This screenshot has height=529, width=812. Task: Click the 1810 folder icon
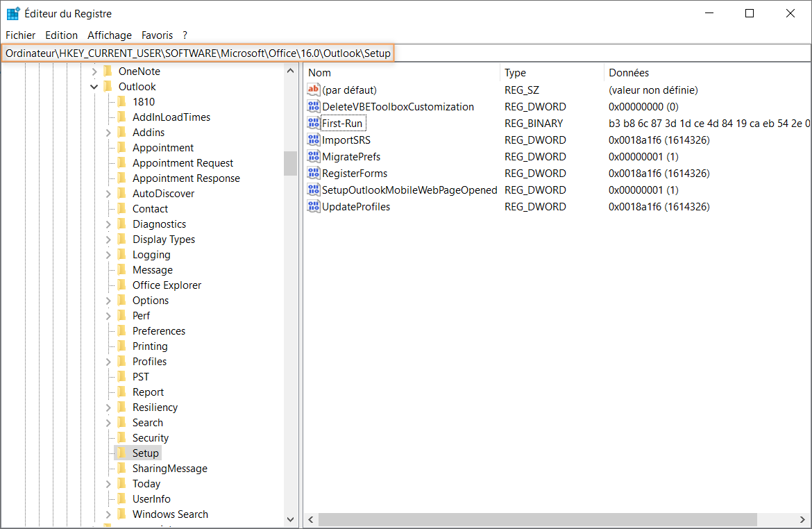(121, 101)
